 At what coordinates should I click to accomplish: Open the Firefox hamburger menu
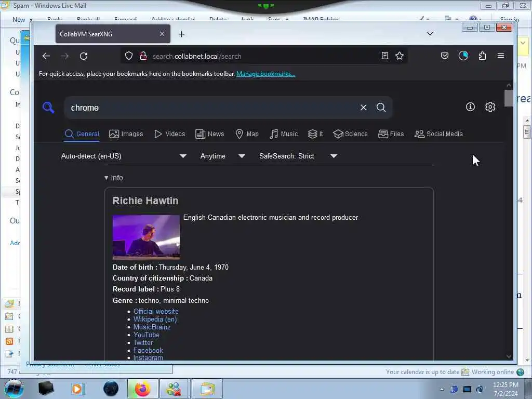[x=501, y=56]
